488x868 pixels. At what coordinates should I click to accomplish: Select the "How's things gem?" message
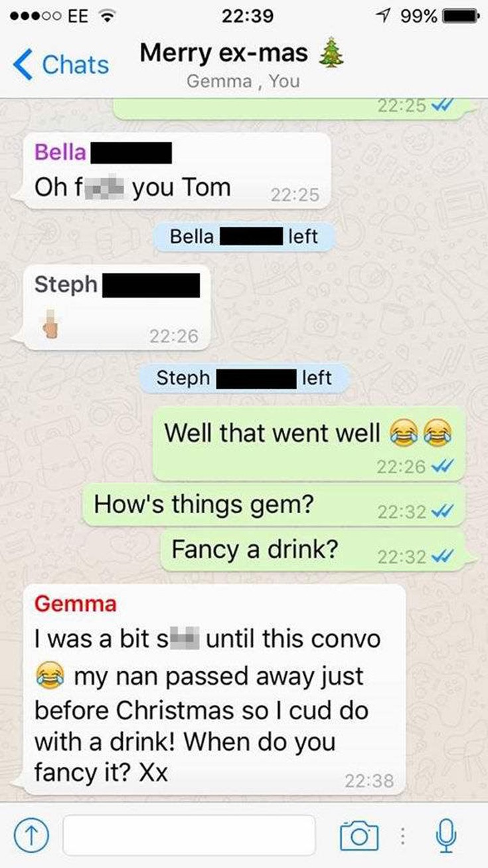coord(274,505)
